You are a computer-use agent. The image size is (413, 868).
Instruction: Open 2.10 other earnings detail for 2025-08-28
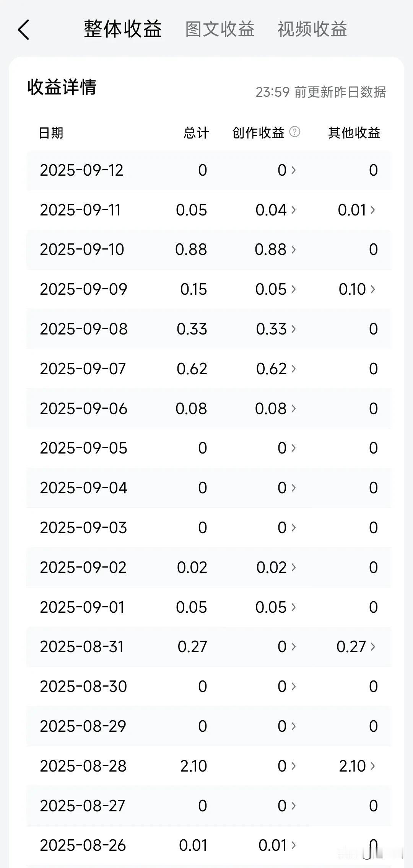click(x=357, y=766)
